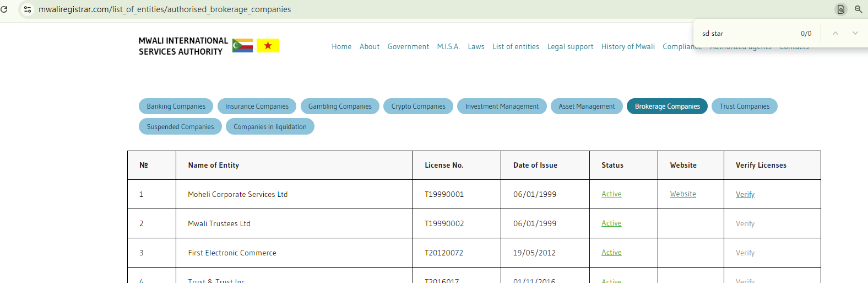Open the M.I.S.A. menu item
The height and width of the screenshot is (283, 868).
[x=448, y=47]
